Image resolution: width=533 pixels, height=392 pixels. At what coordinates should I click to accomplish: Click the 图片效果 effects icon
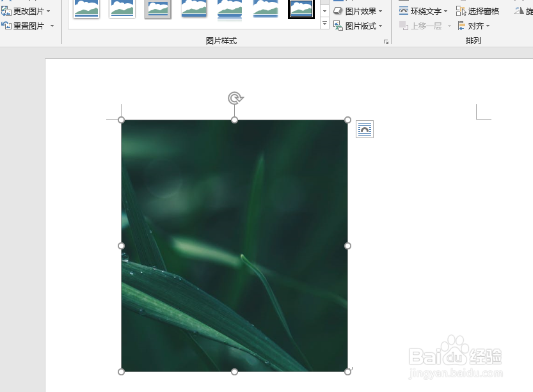[338, 12]
